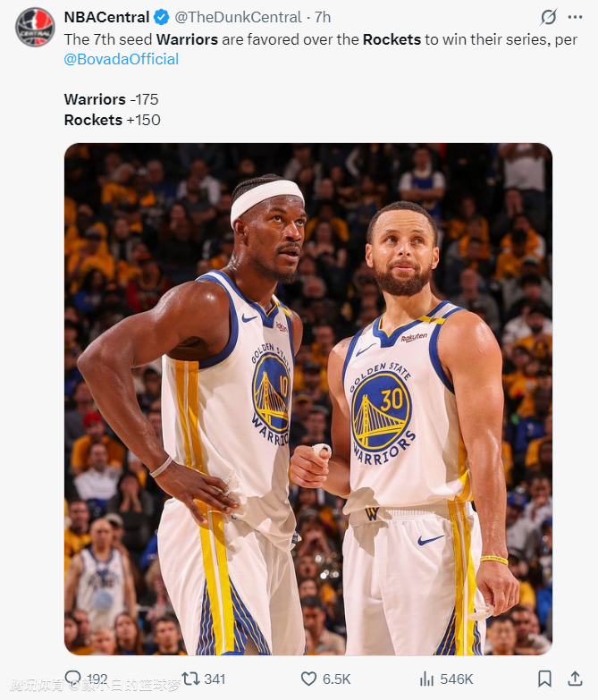598x700 pixels.
Task: Open the three-dot more options menu
Action: pos(575,17)
